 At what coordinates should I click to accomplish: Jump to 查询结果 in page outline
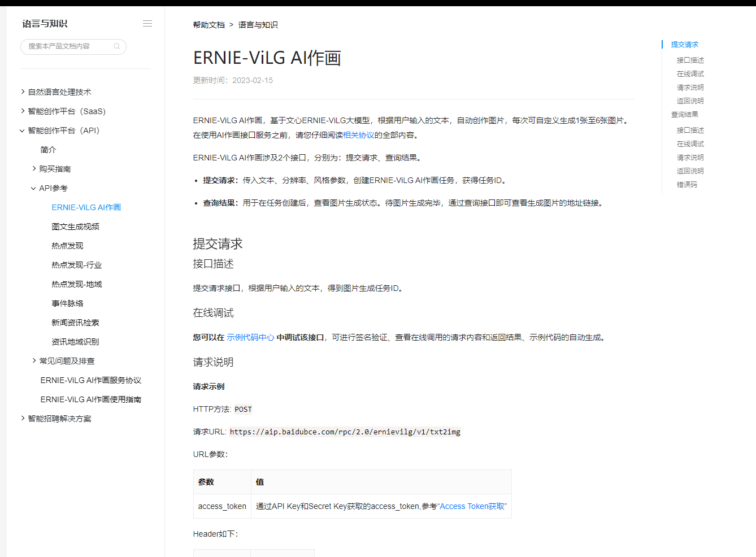click(x=684, y=115)
